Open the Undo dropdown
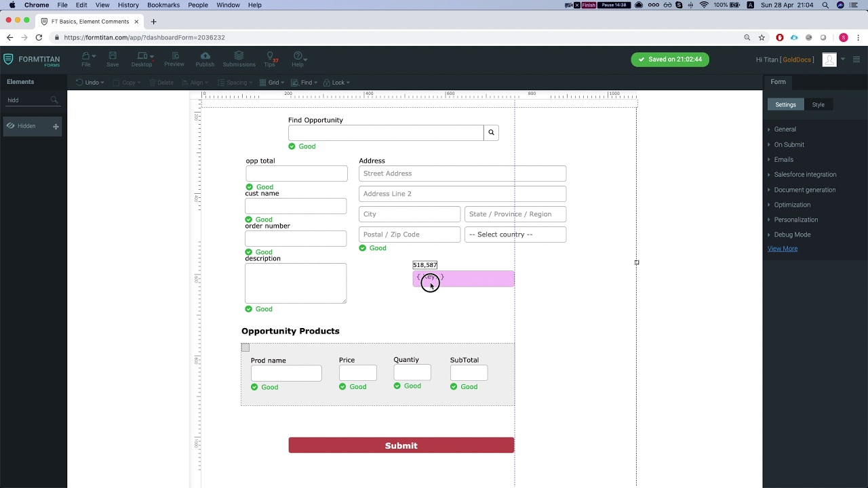This screenshot has width=868, height=488. click(x=90, y=83)
